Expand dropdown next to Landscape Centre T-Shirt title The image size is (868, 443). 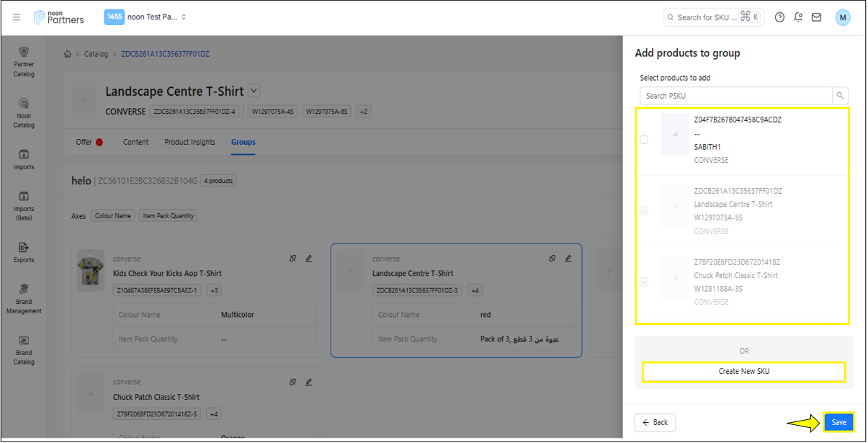tap(254, 91)
